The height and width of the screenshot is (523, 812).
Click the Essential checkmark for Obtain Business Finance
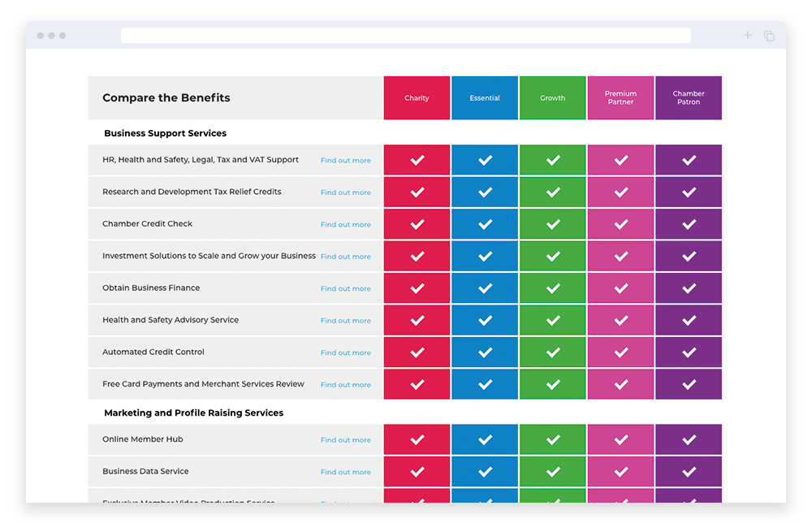tap(485, 288)
